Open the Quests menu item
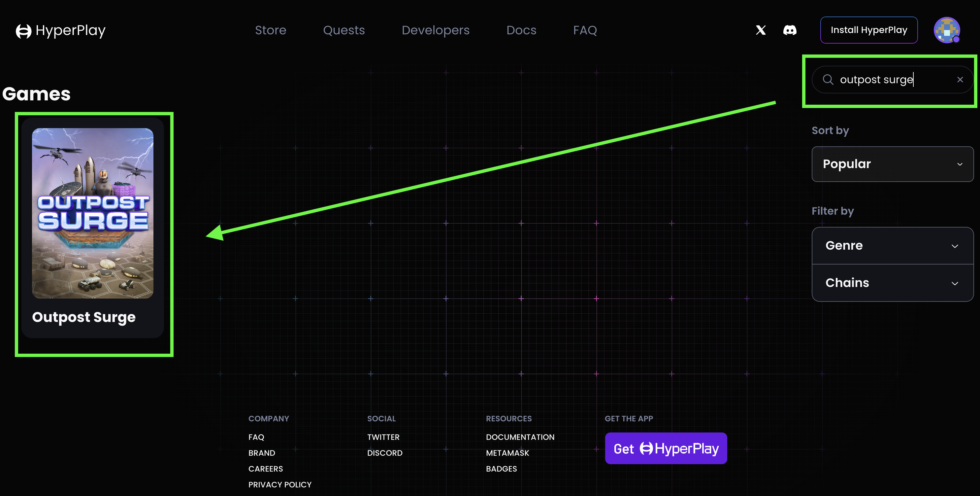Viewport: 980px width, 496px height. point(344,30)
